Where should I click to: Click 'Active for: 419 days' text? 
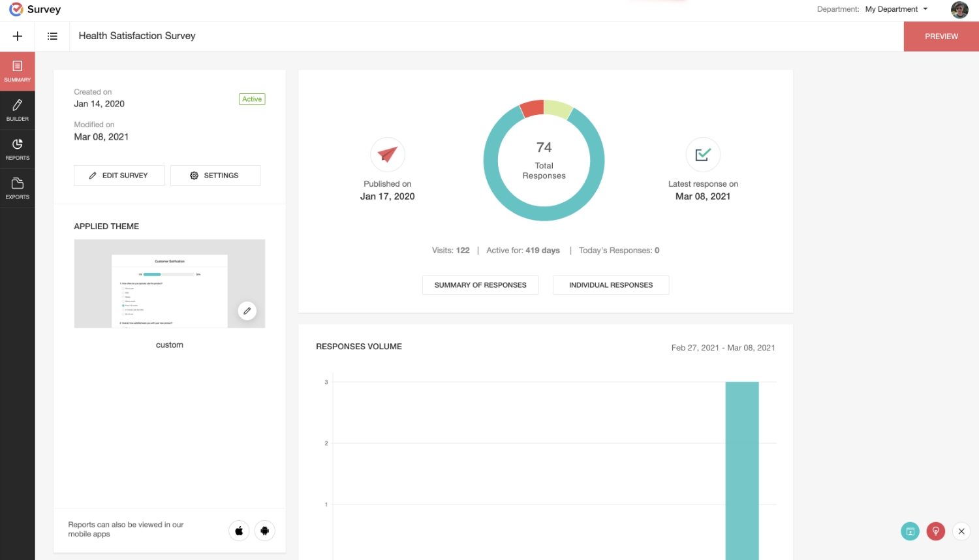click(523, 251)
